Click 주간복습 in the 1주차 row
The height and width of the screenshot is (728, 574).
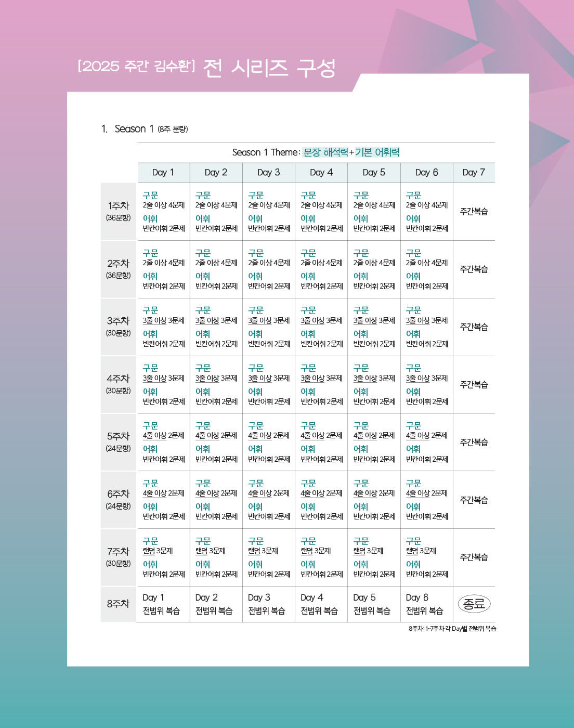tap(474, 212)
